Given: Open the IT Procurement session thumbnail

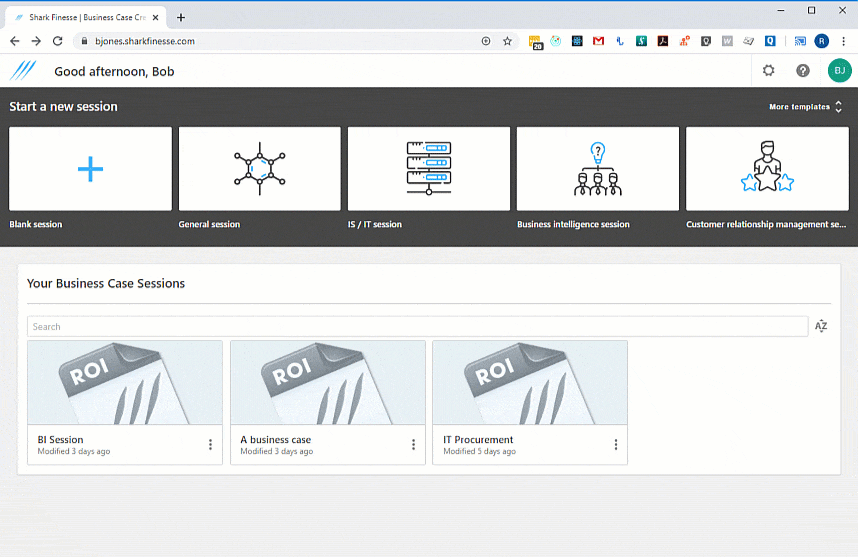Looking at the screenshot, I should click(530, 382).
